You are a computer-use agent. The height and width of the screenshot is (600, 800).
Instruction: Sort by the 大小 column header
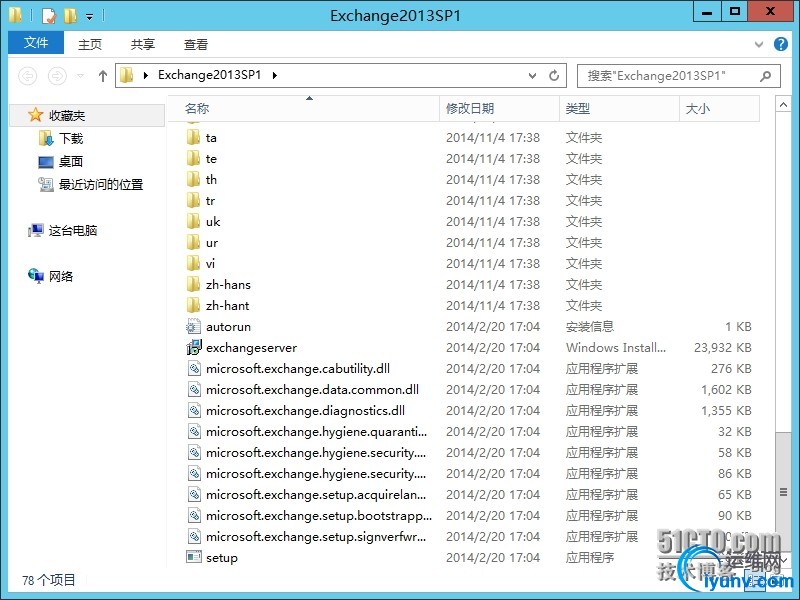pos(719,108)
